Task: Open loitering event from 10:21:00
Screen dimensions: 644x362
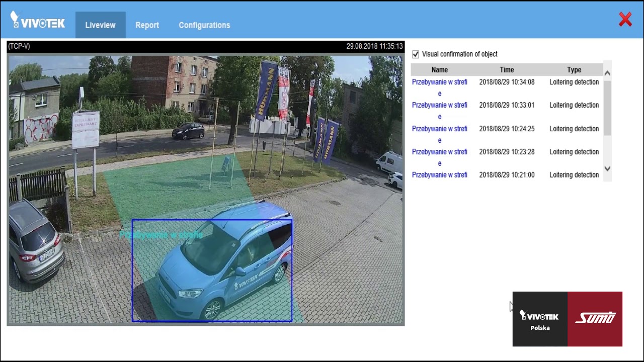Action: point(439,175)
